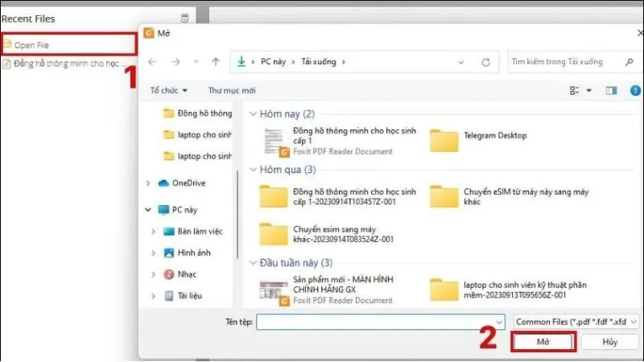Go forward with the right arrow in dialog
644x362 pixels.
click(x=175, y=62)
